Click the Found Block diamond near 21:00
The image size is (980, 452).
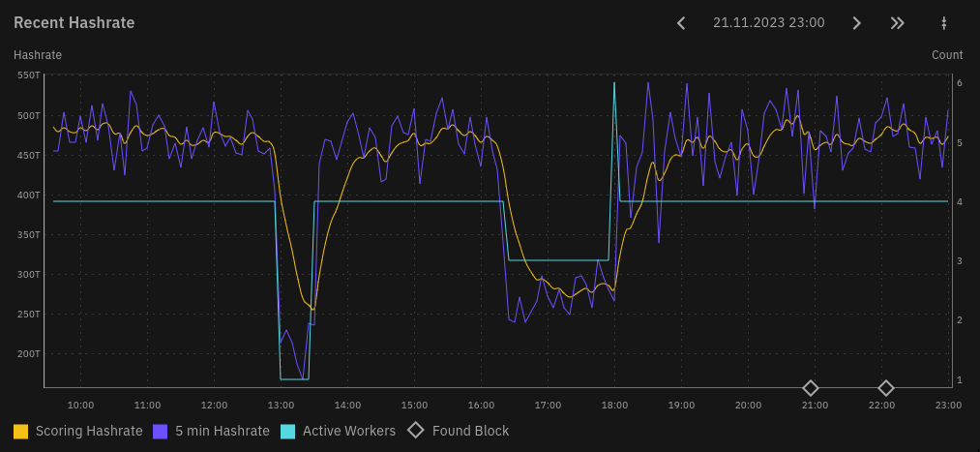click(x=811, y=388)
